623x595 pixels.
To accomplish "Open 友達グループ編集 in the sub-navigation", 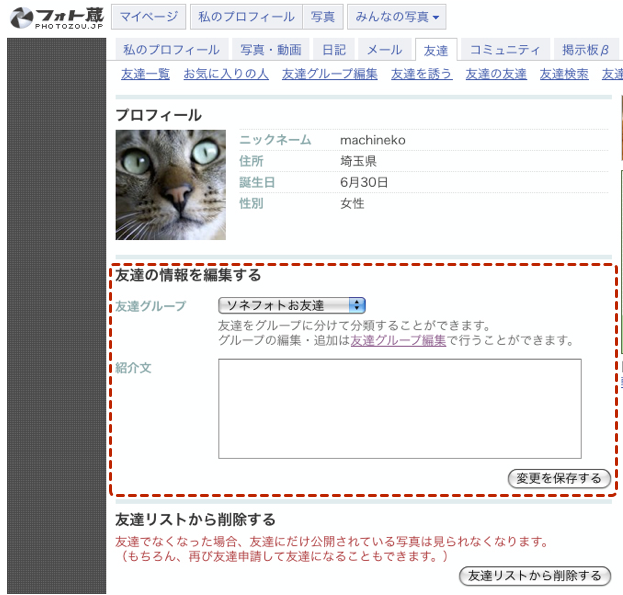I will pos(329,74).
